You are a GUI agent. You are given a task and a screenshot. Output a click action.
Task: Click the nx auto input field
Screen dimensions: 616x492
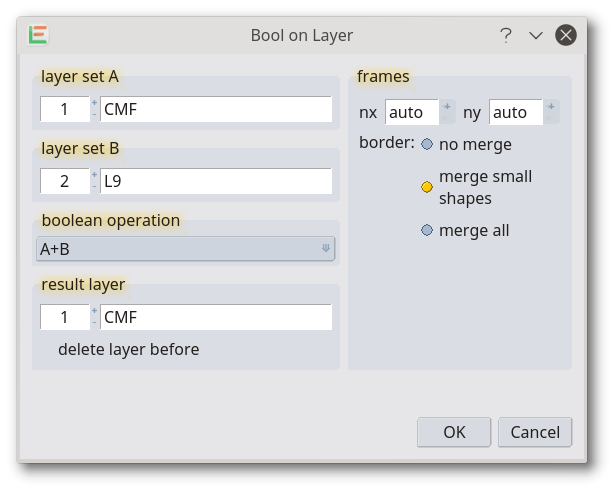412,112
